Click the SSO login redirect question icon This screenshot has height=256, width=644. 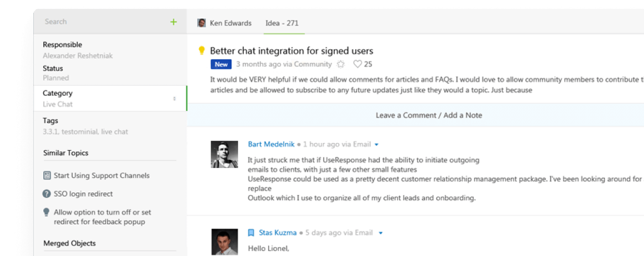pos(47,194)
